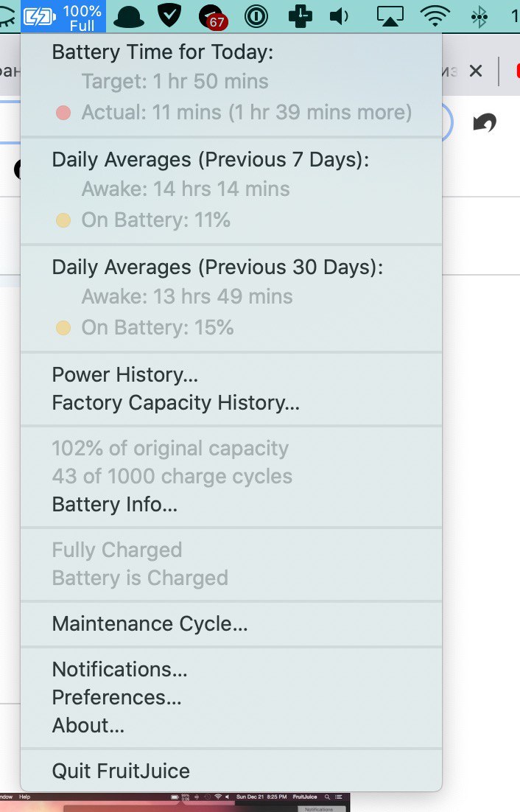Open the bowler hat menu bar icon
This screenshot has height=812, width=520.
point(128,17)
